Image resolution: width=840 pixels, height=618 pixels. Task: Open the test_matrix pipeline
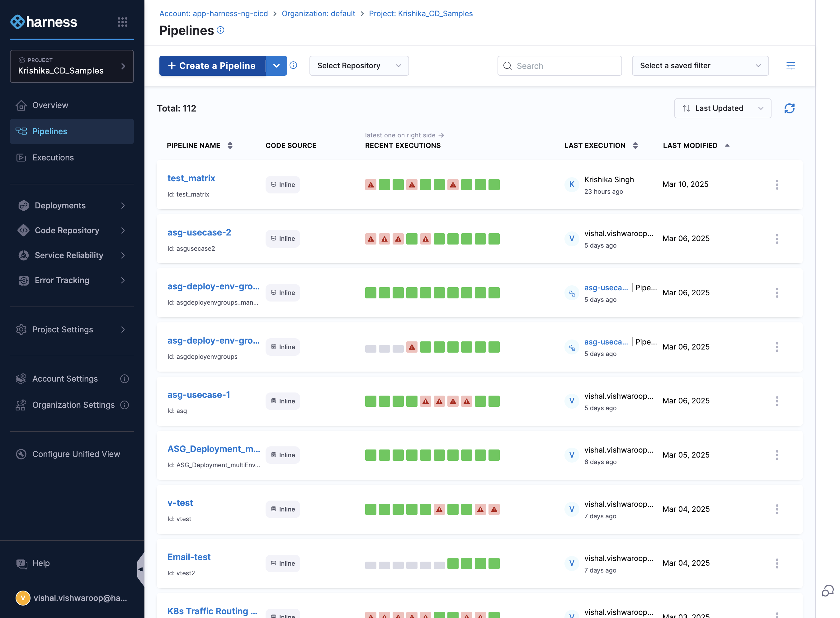pyautogui.click(x=191, y=178)
